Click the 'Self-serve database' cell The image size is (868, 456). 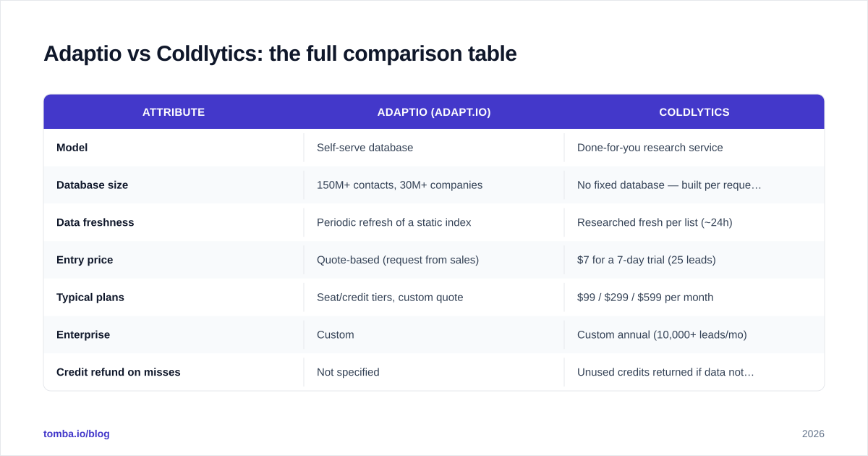pyautogui.click(x=434, y=148)
